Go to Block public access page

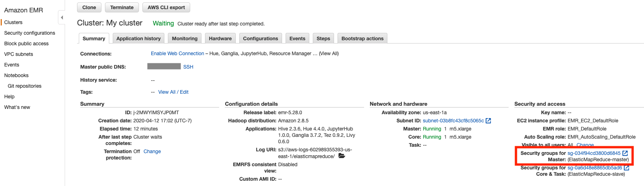click(27, 43)
